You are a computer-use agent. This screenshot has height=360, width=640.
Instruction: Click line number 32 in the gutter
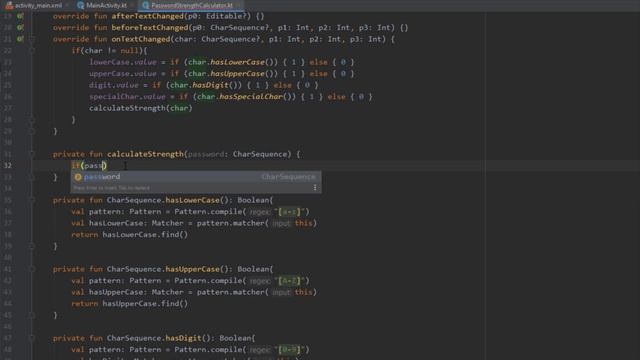click(x=8, y=166)
